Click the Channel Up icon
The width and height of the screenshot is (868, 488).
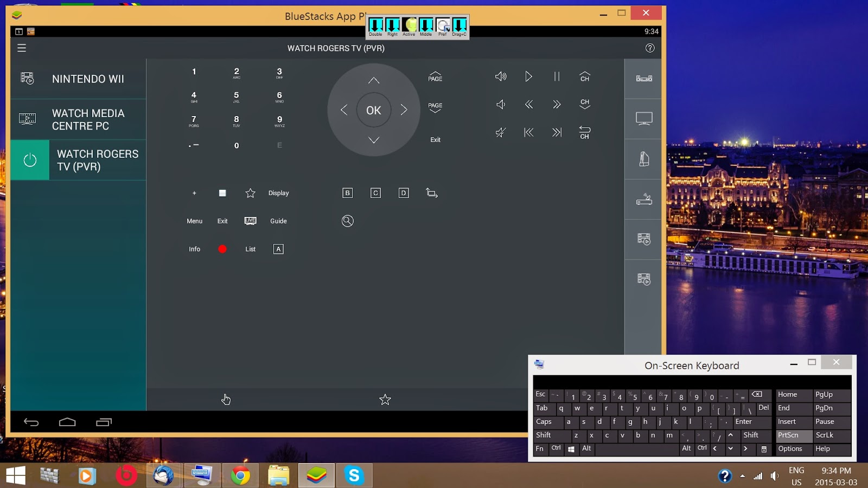(x=585, y=76)
